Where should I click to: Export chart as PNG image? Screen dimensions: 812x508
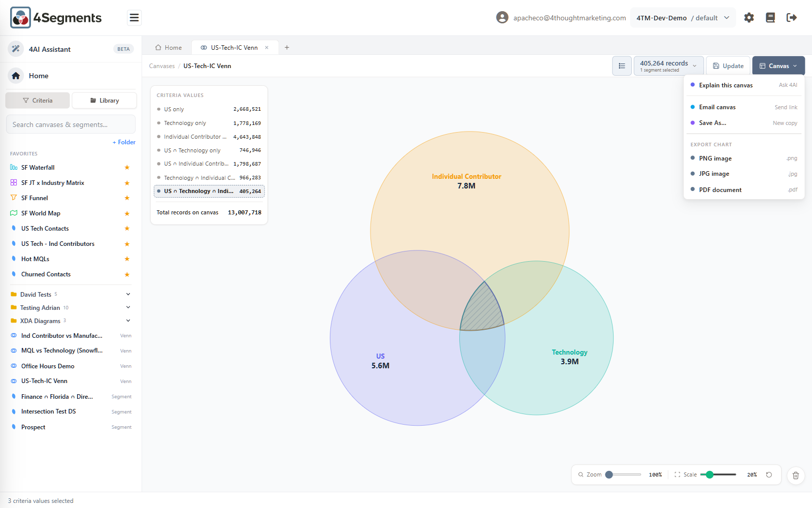(x=743, y=158)
